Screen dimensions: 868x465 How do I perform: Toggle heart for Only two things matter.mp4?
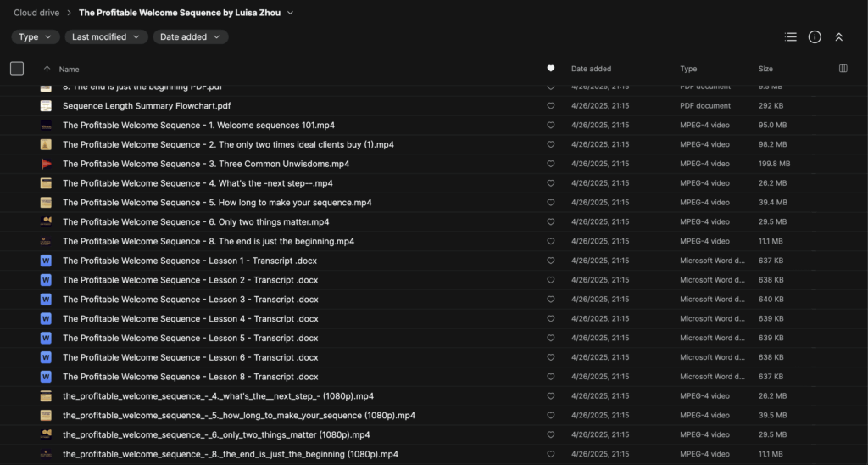tap(551, 222)
